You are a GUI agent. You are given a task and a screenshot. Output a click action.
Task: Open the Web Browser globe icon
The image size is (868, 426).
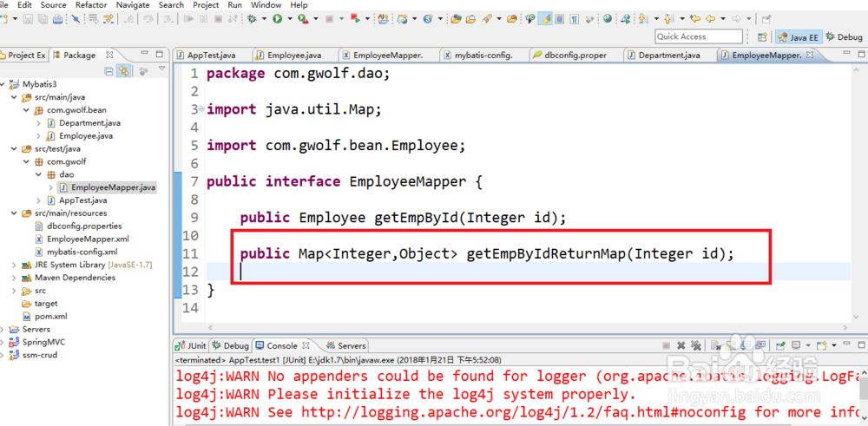click(x=608, y=19)
